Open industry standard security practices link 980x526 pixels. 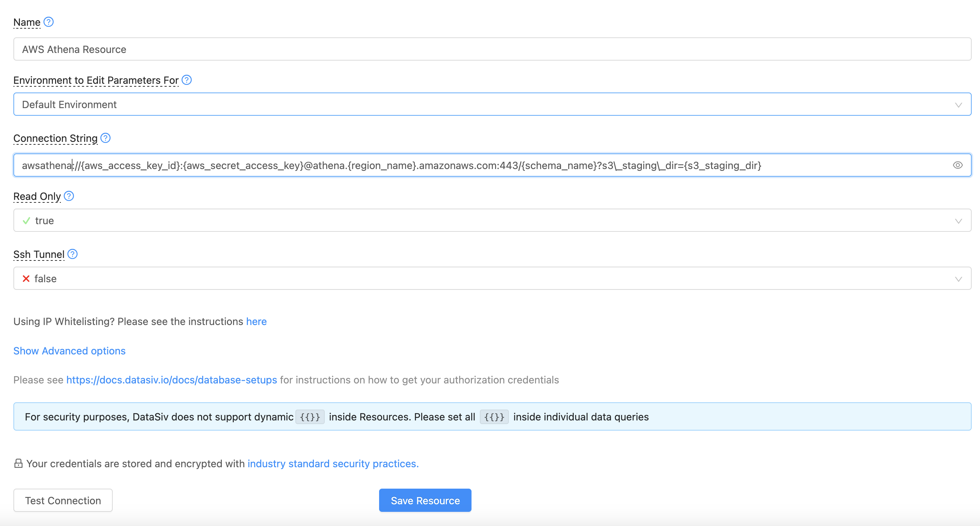coord(333,464)
